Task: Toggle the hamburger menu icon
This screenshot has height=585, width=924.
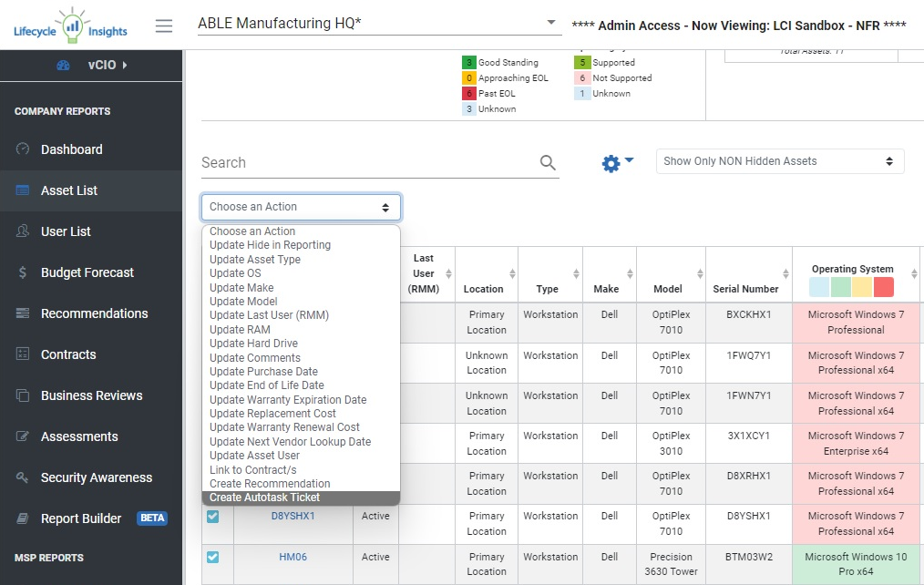Action: click(x=164, y=26)
